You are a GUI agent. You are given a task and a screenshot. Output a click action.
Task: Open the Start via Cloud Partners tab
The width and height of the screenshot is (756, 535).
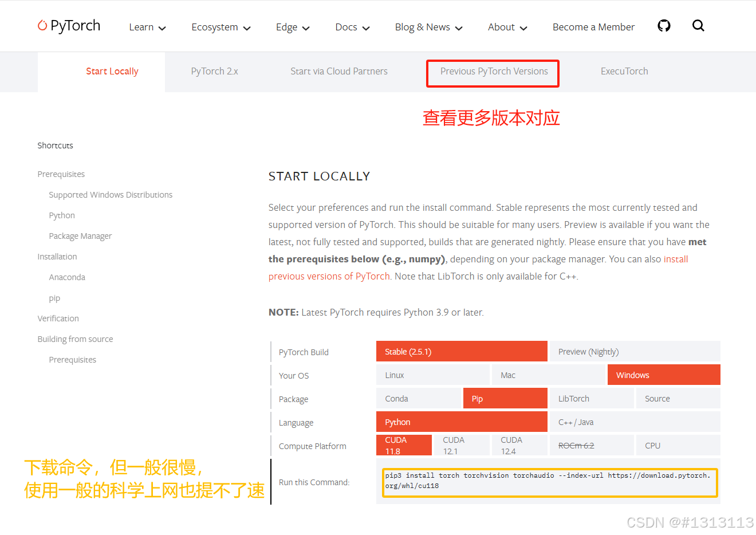coord(339,71)
